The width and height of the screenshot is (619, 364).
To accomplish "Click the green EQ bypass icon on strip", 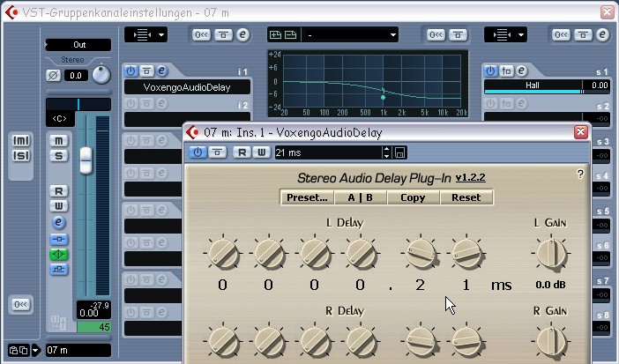I will [x=58, y=254].
